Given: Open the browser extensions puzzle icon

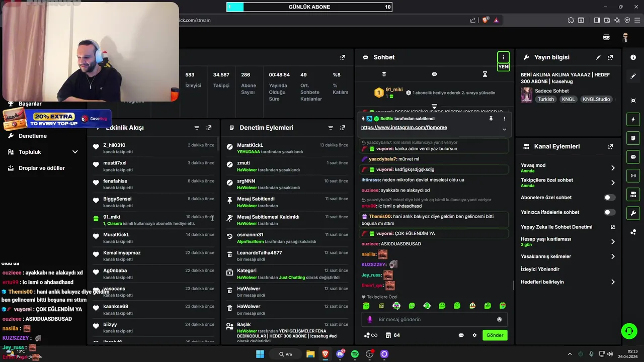Looking at the screenshot, I should coord(571,20).
